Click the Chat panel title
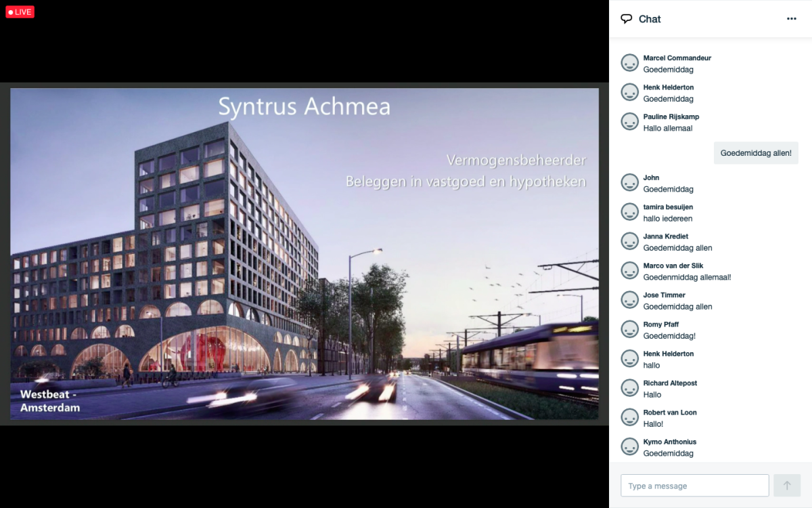This screenshot has width=812, height=508. point(650,19)
